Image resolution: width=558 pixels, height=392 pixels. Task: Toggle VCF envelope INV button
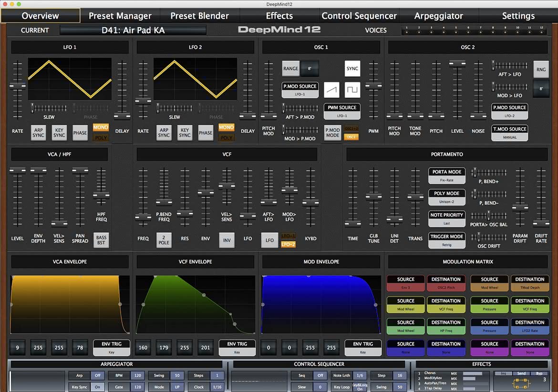point(227,240)
